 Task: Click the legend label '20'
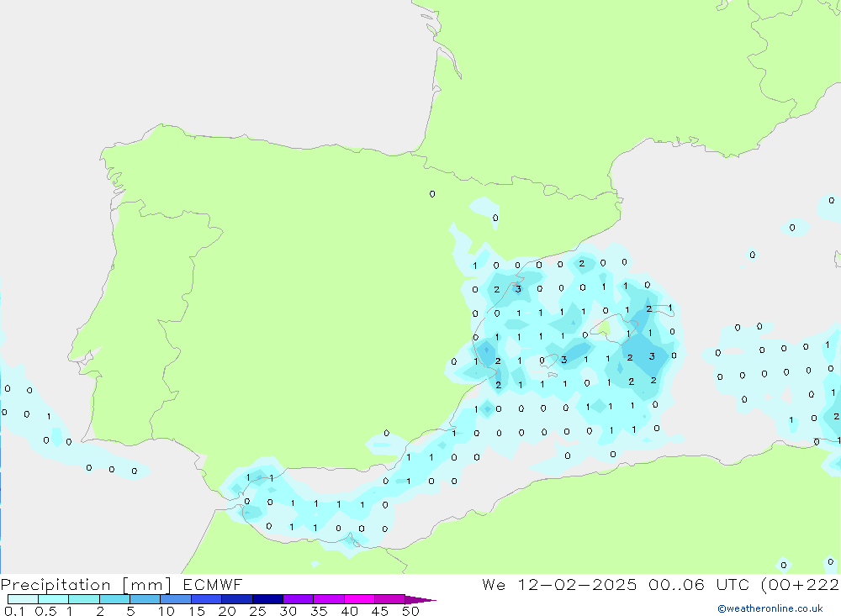tap(227, 611)
